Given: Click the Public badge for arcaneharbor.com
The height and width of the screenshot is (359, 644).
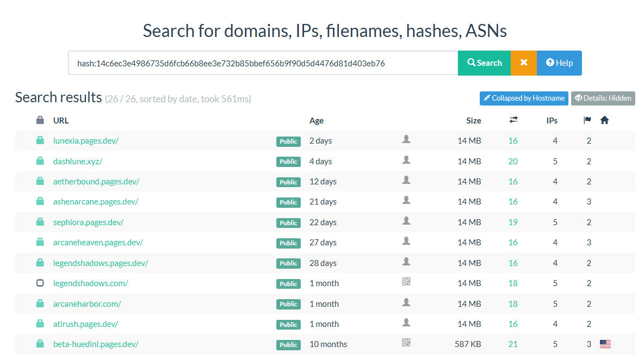Looking at the screenshot, I should (288, 304).
